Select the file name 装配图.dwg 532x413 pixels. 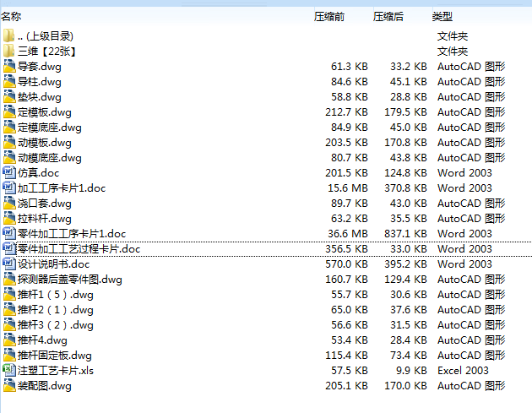[x=45, y=386]
